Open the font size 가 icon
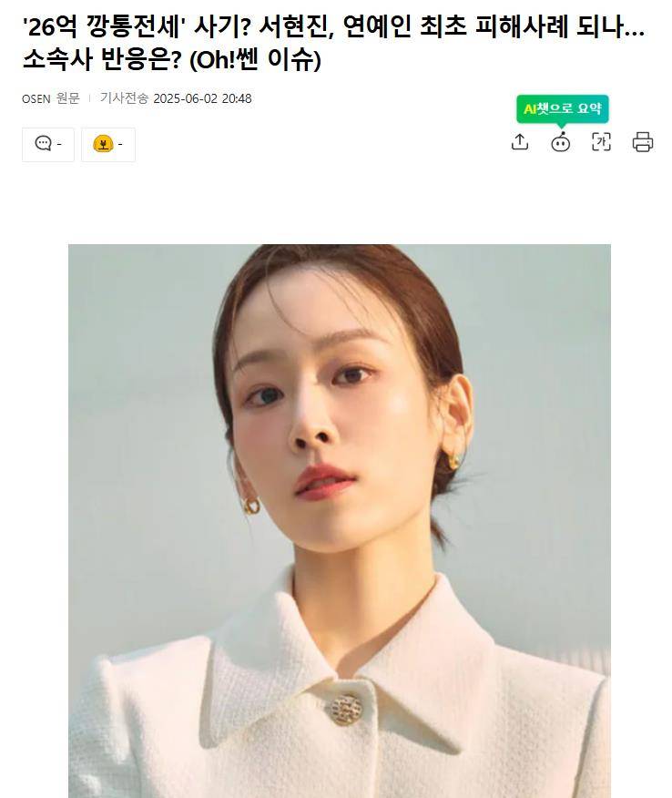Viewport: 672px width, 798px height. tap(601, 142)
